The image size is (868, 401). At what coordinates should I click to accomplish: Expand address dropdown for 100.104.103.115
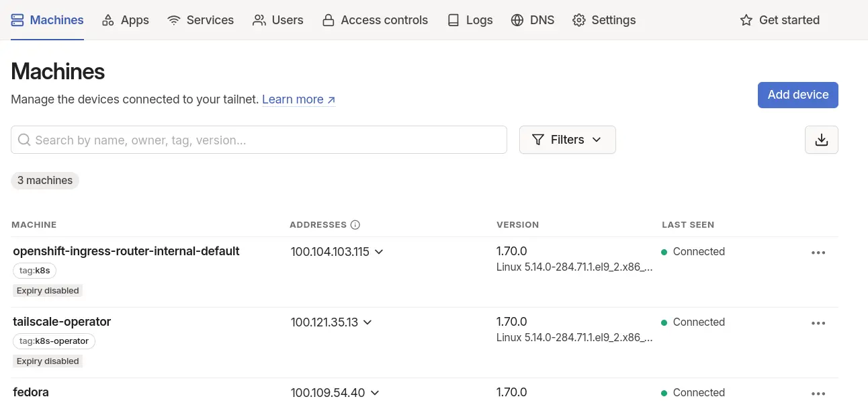click(378, 252)
